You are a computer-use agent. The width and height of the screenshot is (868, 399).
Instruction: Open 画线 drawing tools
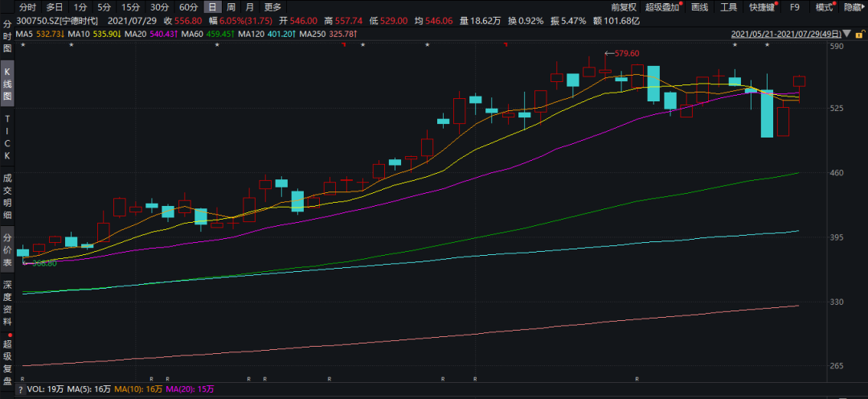pyautogui.click(x=700, y=7)
